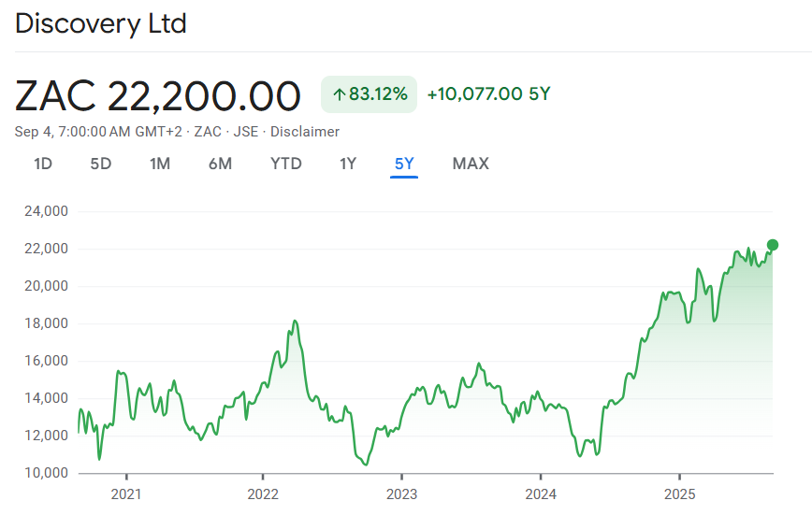Select the active 5Y range tab
The image size is (812, 515).
coord(404,165)
